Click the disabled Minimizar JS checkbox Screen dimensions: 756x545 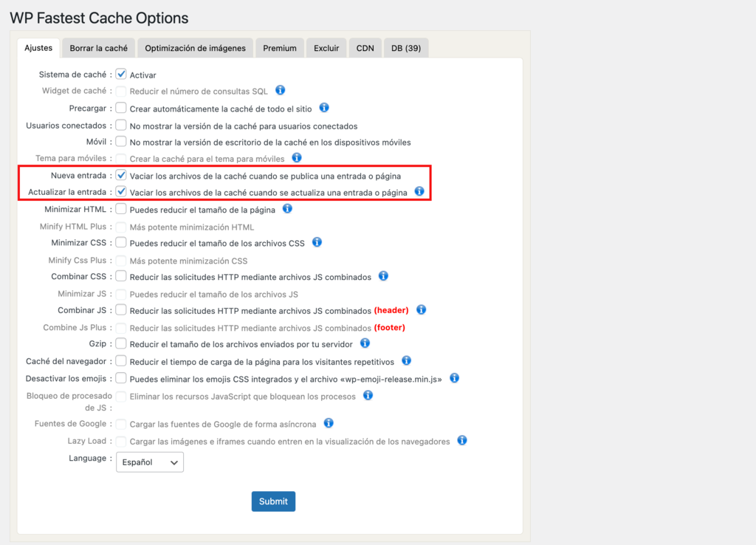[121, 294]
